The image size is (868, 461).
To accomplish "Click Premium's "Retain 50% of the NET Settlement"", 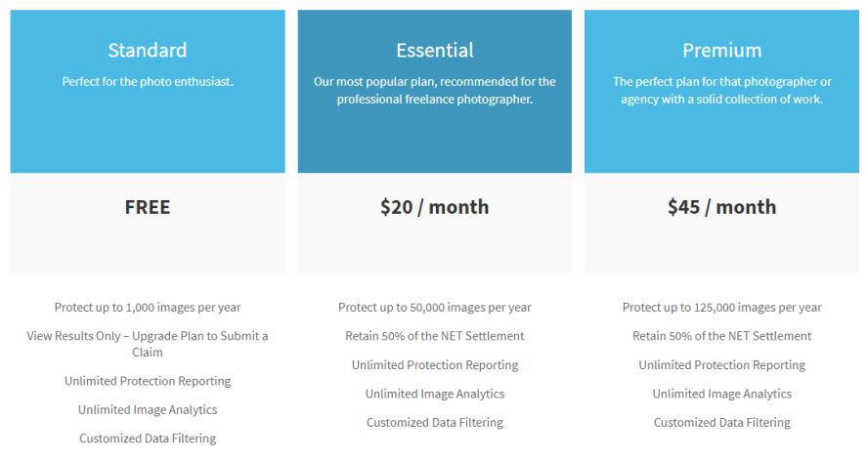I will pyautogui.click(x=721, y=336).
